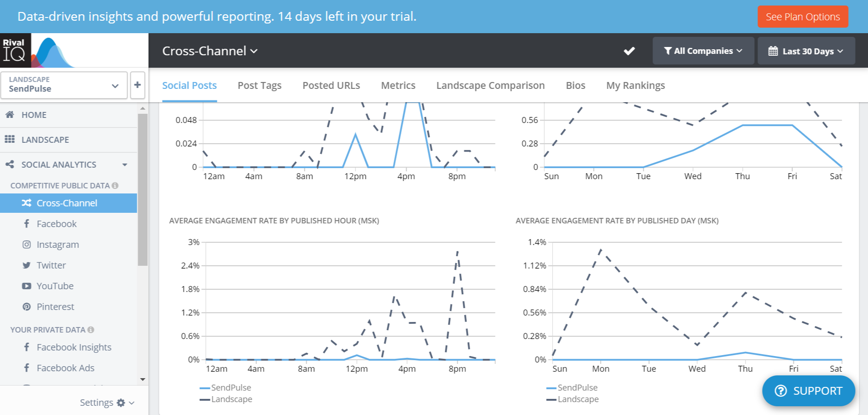Switch to the Metrics tab

tap(398, 86)
